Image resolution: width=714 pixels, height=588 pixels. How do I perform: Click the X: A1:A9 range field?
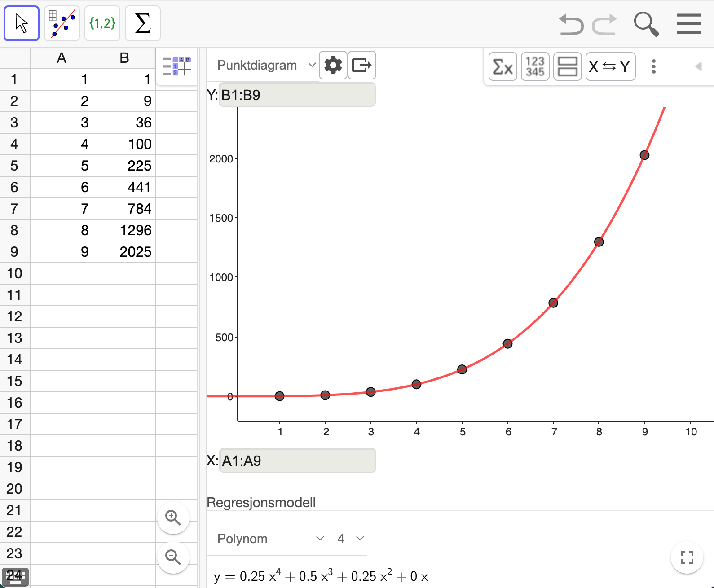297,461
